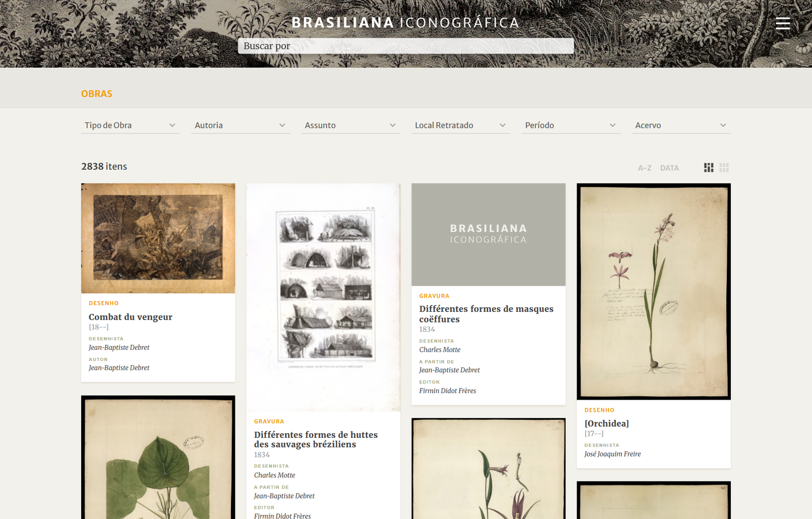The width and height of the screenshot is (812, 519).
Task: Focus the 'Buscar por' search field
Action: pos(406,46)
